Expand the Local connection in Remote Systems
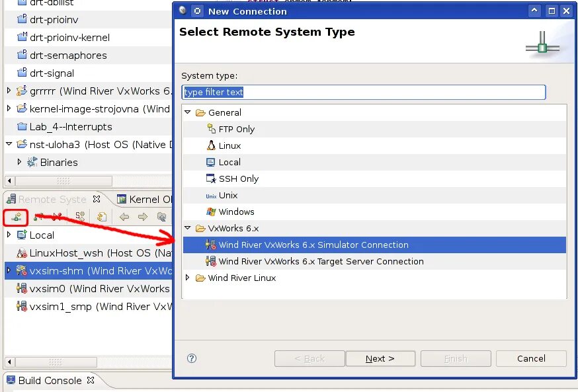This screenshot has width=578, height=392. [9, 234]
